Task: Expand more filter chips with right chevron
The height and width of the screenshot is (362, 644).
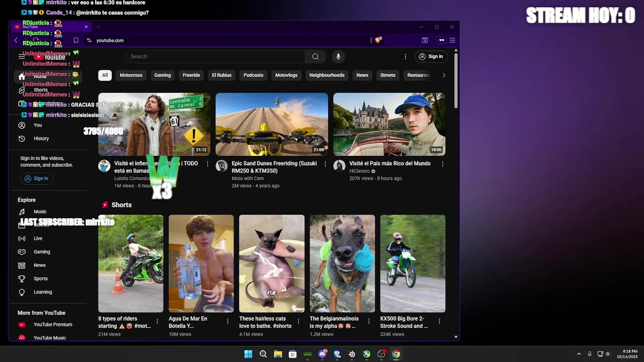Action: point(444,75)
